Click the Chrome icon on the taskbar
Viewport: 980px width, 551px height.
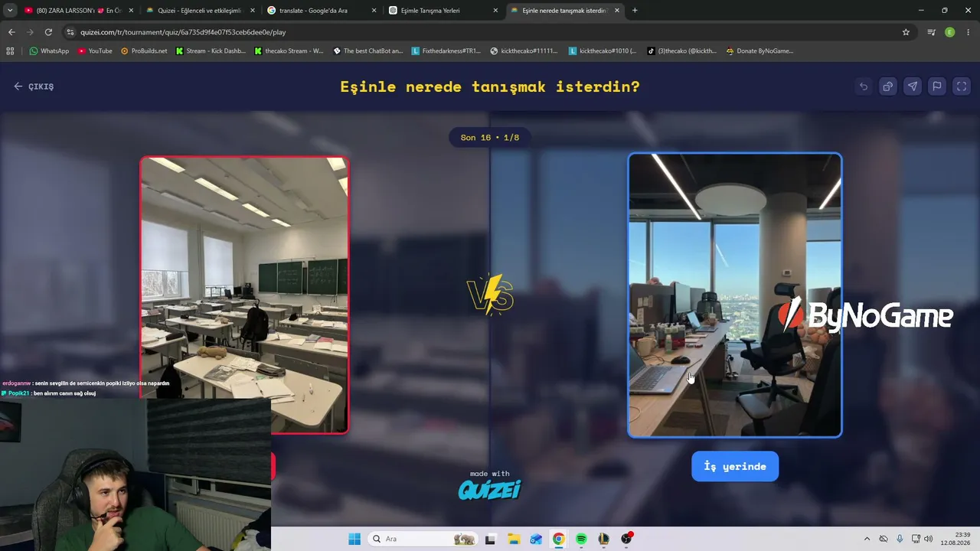559,539
